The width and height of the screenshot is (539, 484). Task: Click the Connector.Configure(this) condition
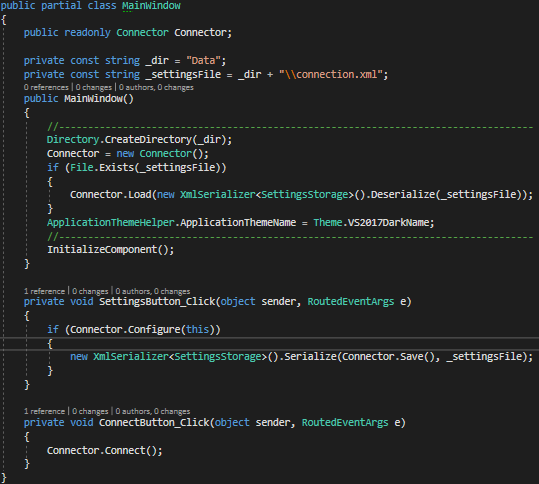142,329
